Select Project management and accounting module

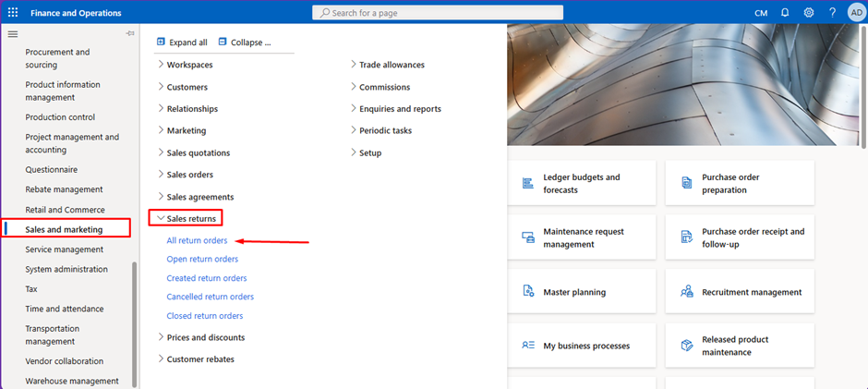click(72, 143)
